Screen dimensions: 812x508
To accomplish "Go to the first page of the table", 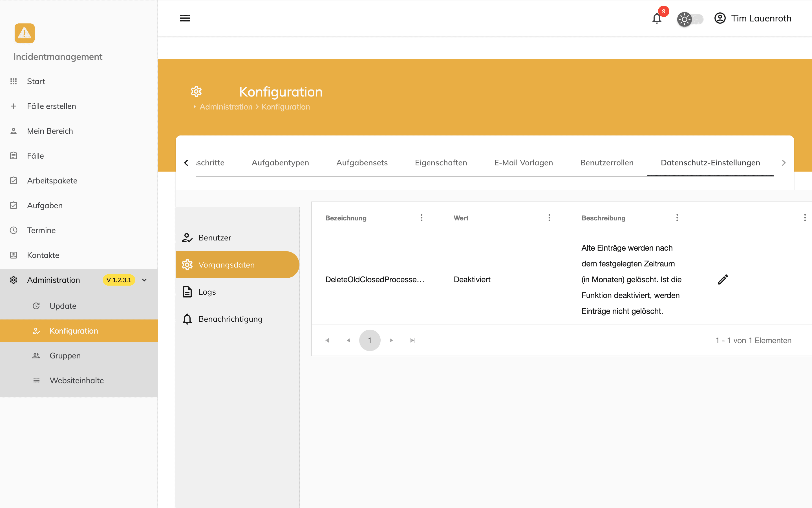I will click(327, 340).
